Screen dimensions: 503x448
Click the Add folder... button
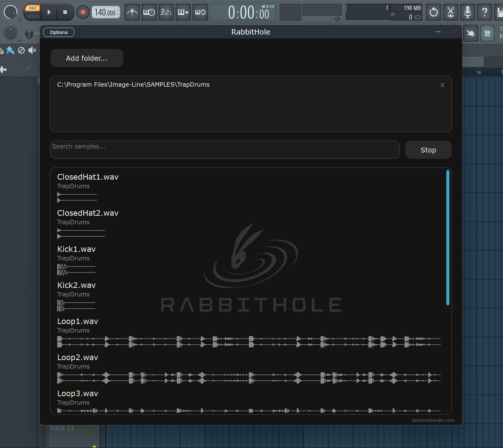click(87, 58)
